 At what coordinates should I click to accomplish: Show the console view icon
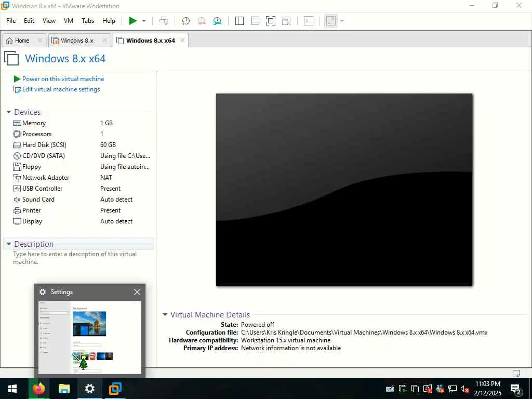309,21
